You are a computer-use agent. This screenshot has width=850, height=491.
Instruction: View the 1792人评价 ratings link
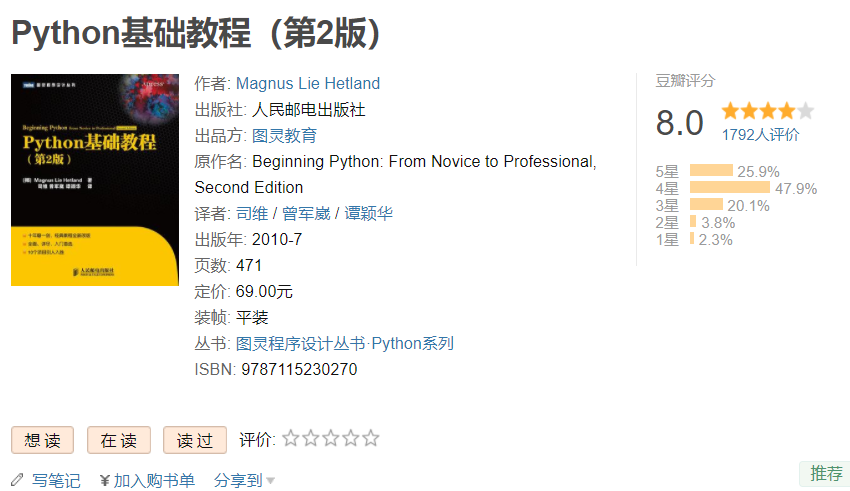[760, 135]
